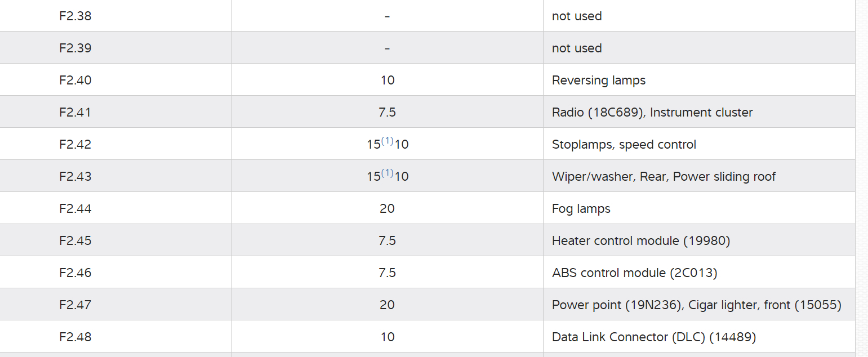Open footnote (1) link in F2.43 row
This screenshot has width=868, height=357.
point(387,173)
